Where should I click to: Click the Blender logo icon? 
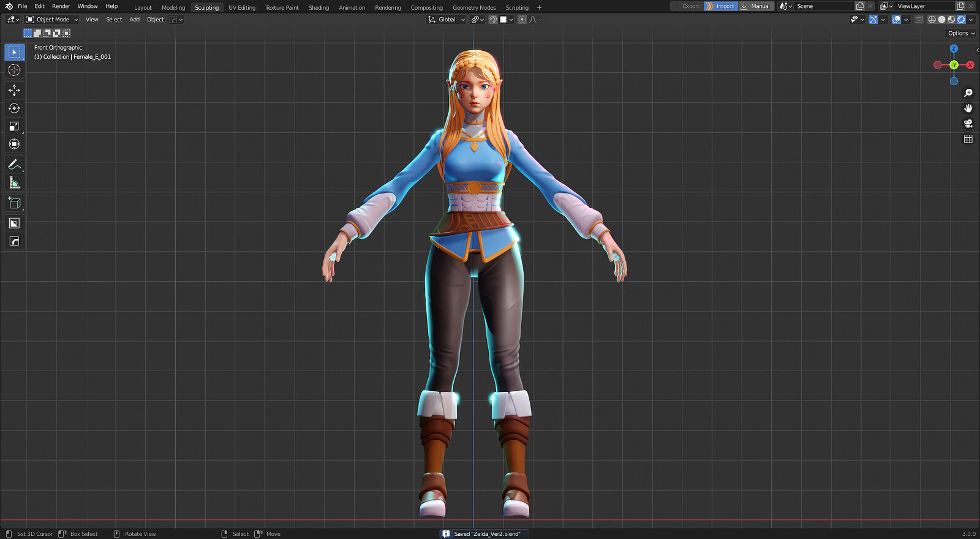[9, 6]
